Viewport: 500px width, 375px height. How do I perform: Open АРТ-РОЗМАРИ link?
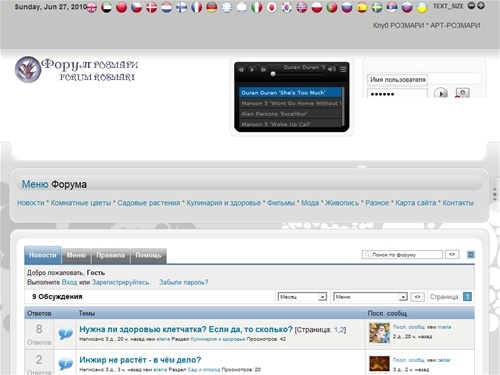455,25
